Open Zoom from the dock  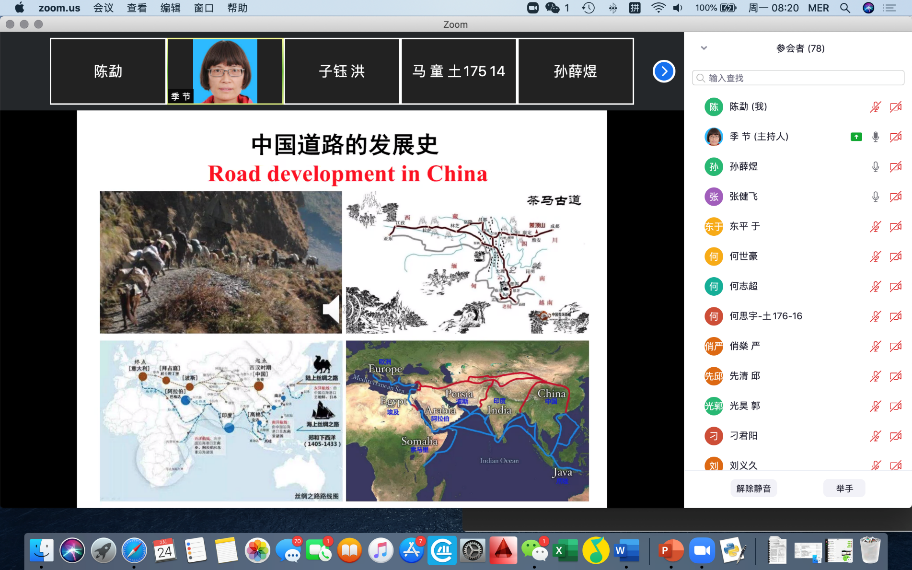pos(701,550)
